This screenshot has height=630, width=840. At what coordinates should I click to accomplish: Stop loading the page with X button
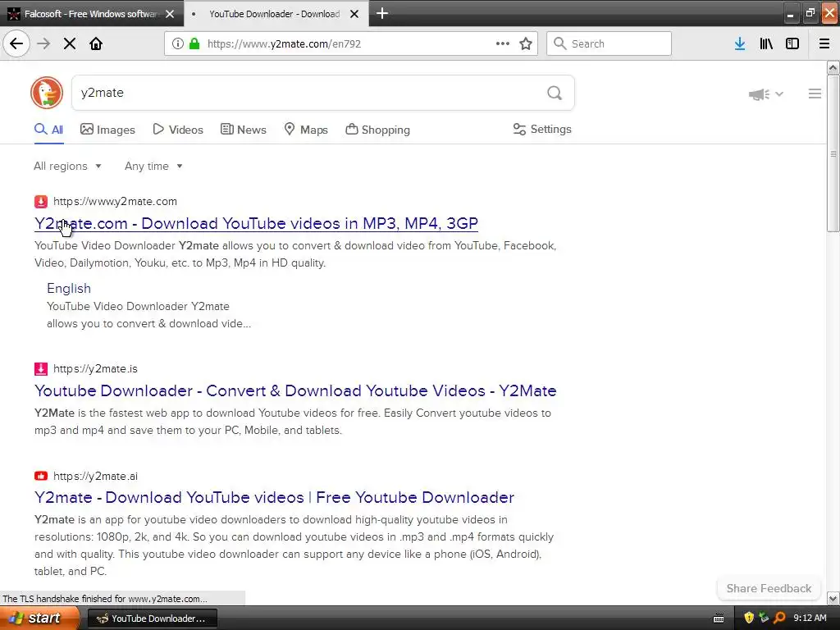pyautogui.click(x=70, y=43)
